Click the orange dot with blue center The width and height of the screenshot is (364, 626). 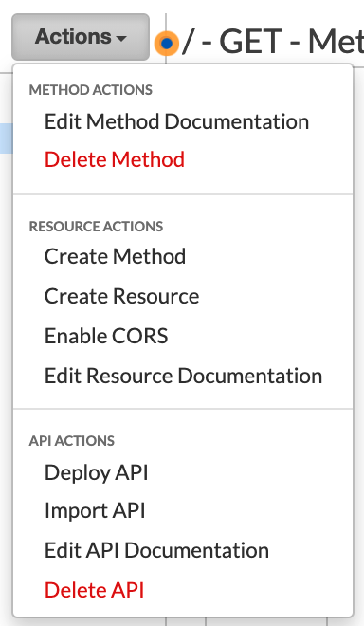point(167,43)
